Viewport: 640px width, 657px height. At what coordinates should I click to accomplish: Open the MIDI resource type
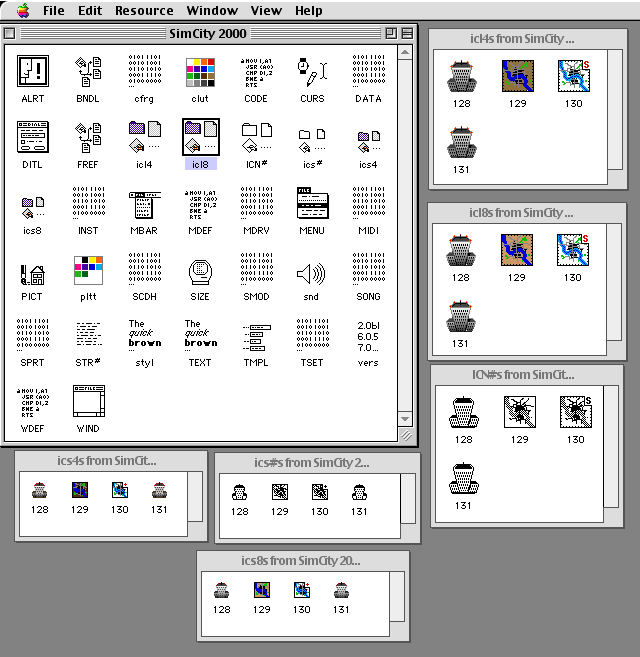pos(368,203)
